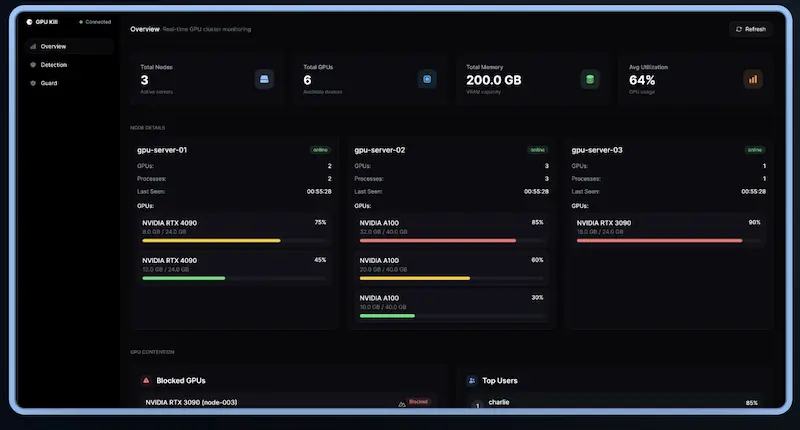The width and height of the screenshot is (800, 430).
Task: Click the Top Users people icon
Action: pyautogui.click(x=472, y=381)
